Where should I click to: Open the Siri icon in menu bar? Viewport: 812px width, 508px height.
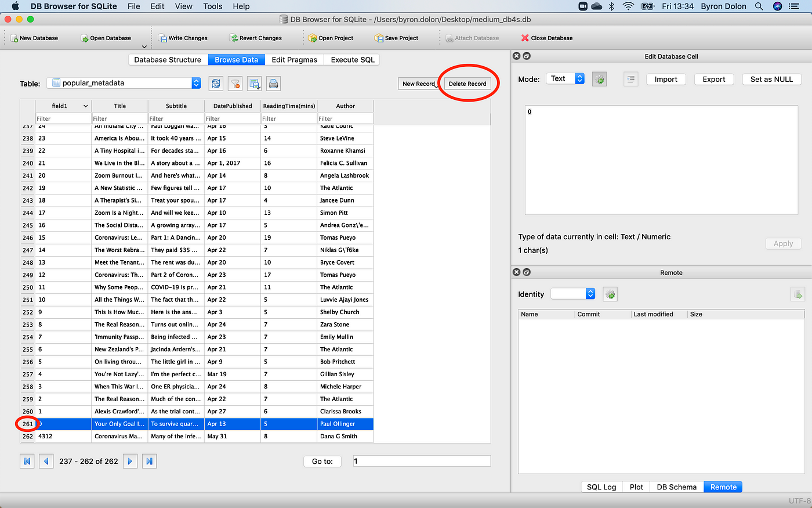tap(778, 6)
